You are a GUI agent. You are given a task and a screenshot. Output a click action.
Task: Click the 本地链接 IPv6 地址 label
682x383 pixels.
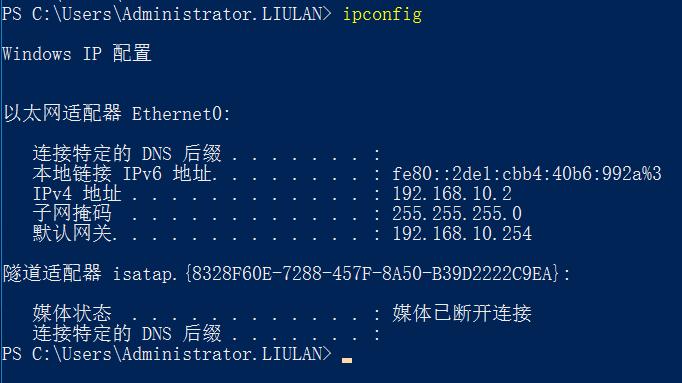122,173
